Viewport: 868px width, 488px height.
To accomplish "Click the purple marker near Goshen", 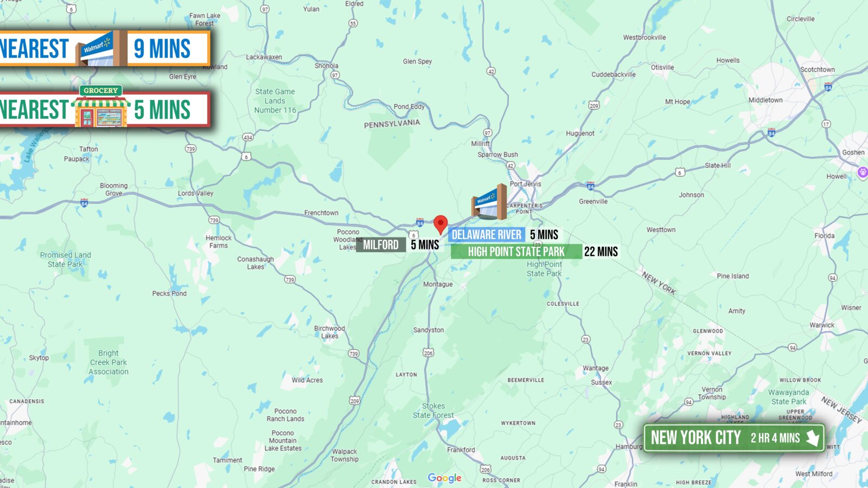I will click(863, 172).
